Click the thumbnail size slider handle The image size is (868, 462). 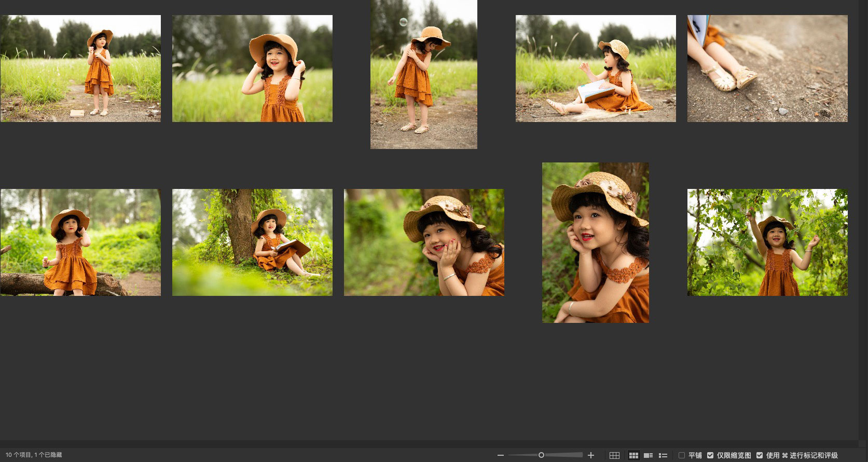[x=541, y=455]
